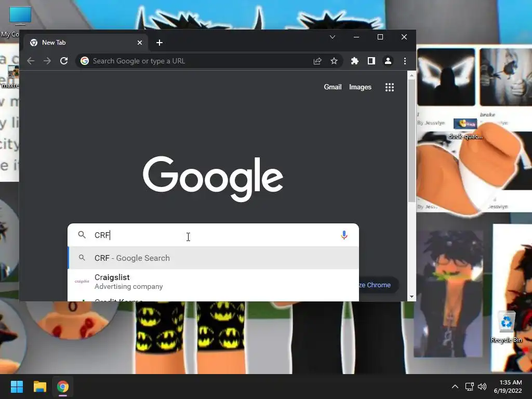The image size is (532, 399).
Task: Click the browser forward arrow
Action: [47, 61]
